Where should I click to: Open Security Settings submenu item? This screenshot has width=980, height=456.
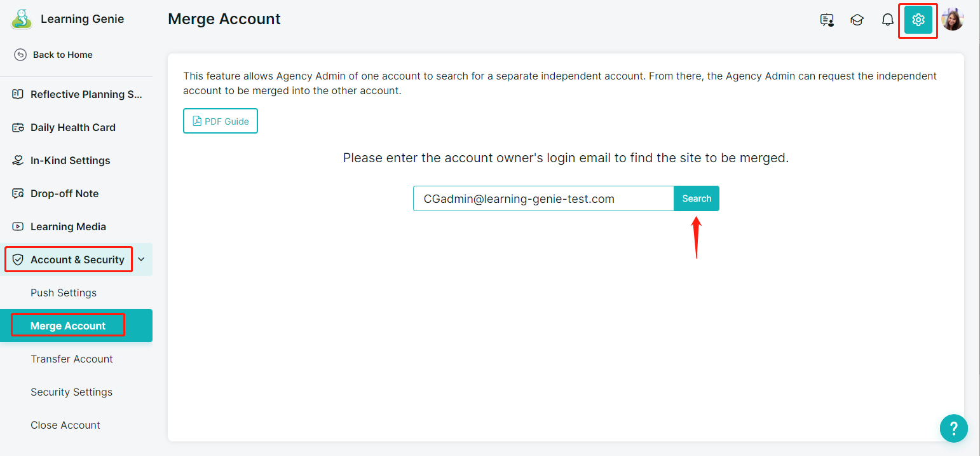click(71, 392)
